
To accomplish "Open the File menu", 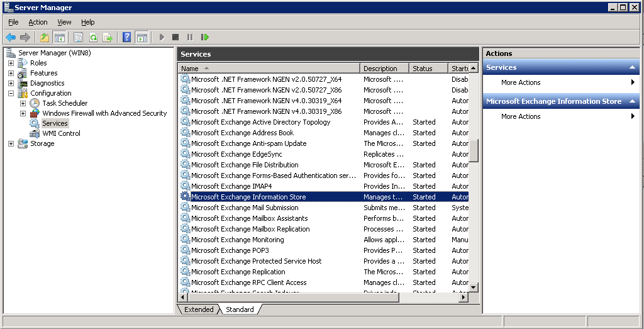I will pos(13,22).
